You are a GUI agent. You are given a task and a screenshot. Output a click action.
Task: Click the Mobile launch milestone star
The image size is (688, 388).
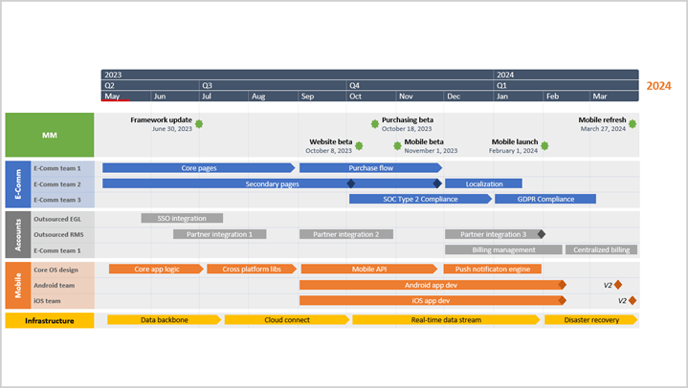pyautogui.click(x=545, y=146)
